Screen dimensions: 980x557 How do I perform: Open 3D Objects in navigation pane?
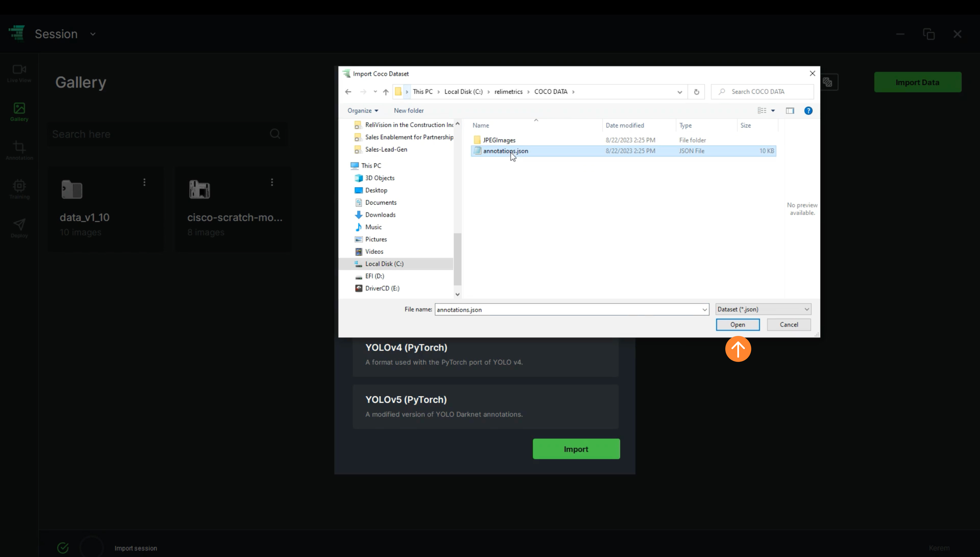click(x=375, y=178)
